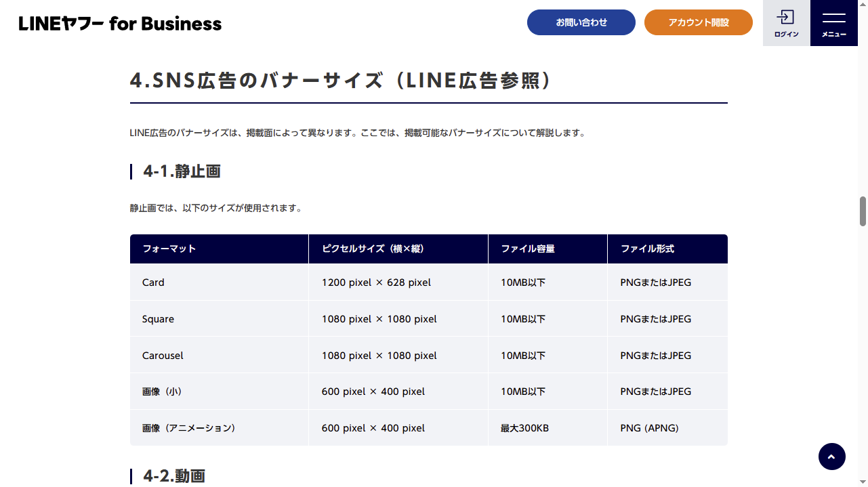Image resolution: width=868 pixels, height=487 pixels.
Task: Select the ファイル形式 column header
Action: [667, 249]
